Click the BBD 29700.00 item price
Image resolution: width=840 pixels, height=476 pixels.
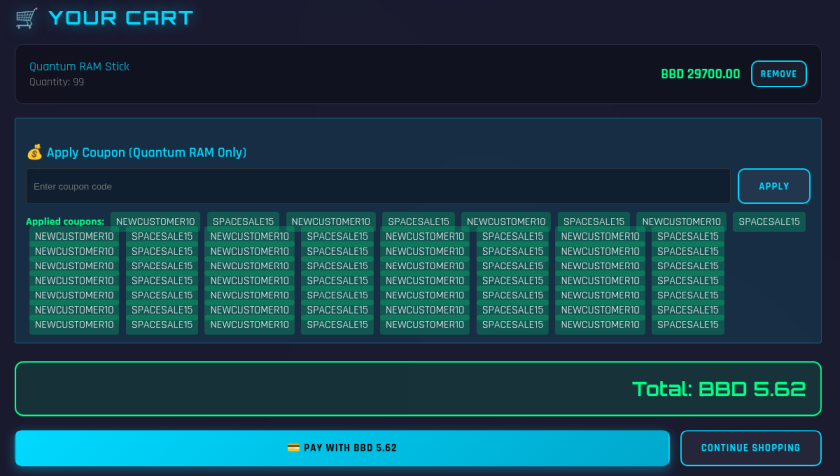coord(700,74)
